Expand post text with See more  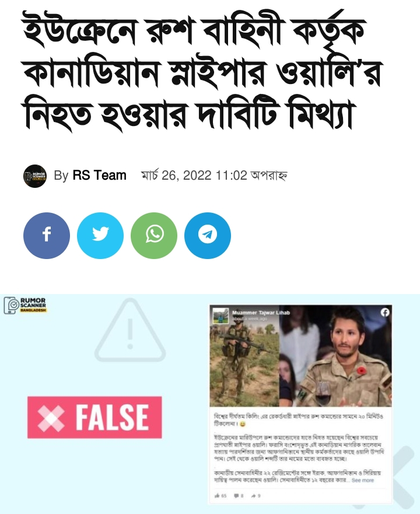363,480
